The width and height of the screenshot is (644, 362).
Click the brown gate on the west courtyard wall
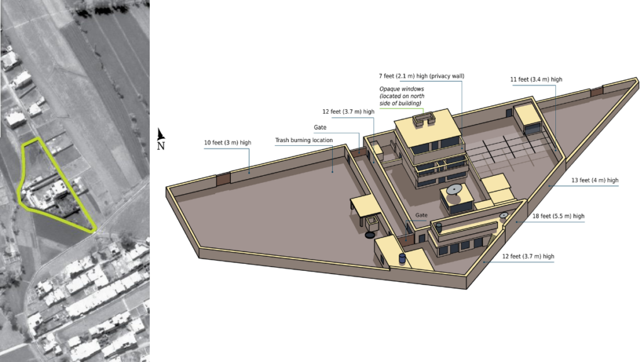(x=223, y=179)
